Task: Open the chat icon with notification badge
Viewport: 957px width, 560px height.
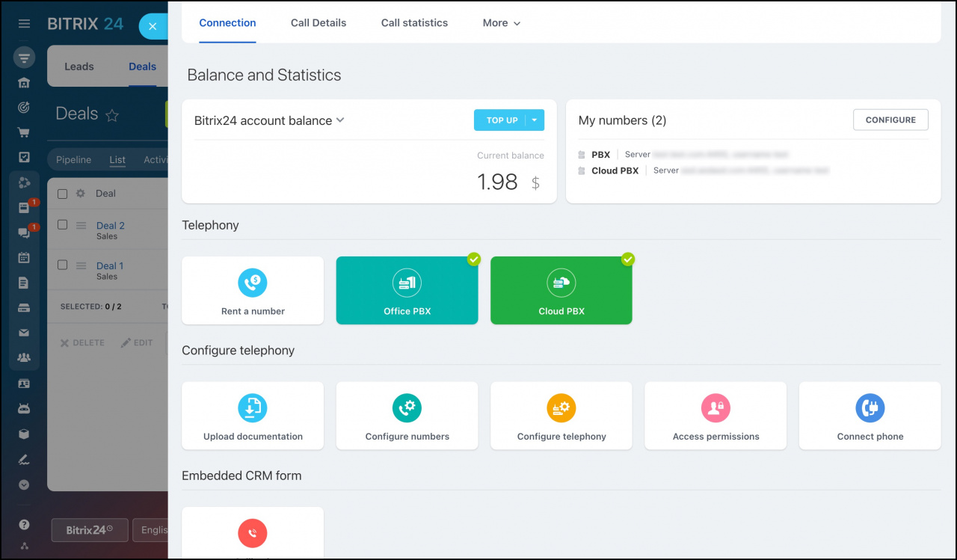Action: 24,233
